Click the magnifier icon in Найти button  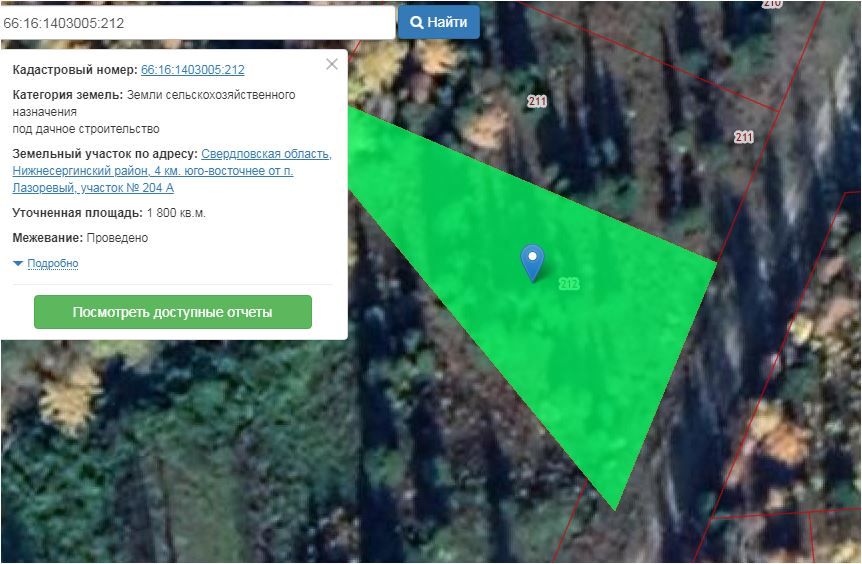pos(417,23)
